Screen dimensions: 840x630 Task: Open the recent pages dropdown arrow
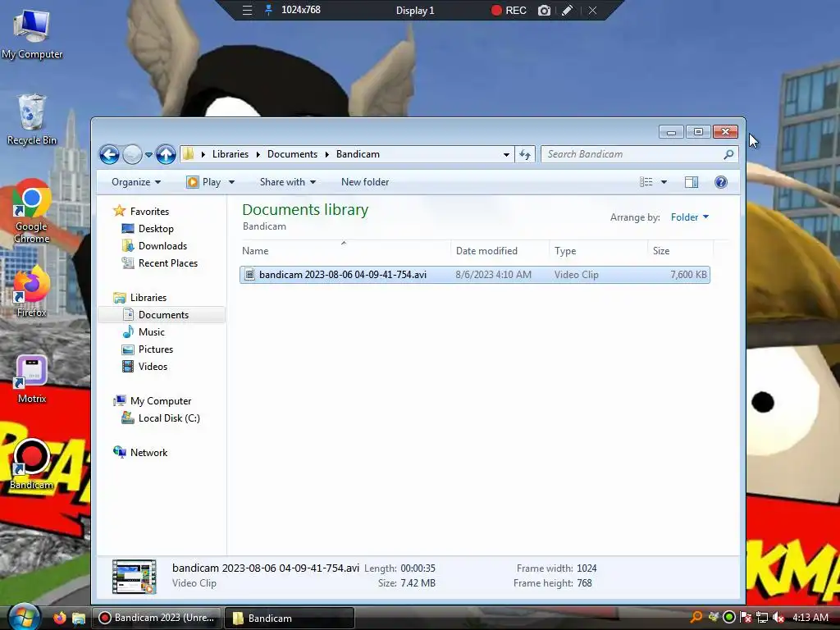(148, 155)
